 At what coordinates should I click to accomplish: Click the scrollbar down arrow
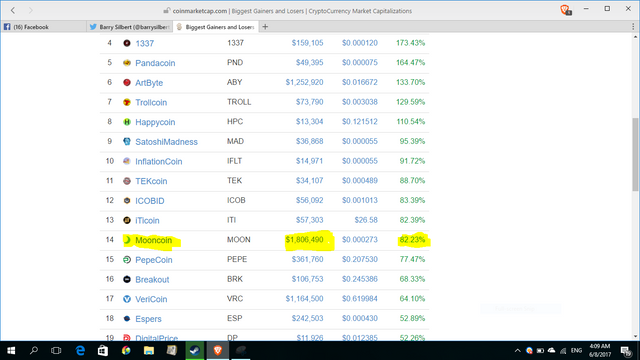click(635, 337)
